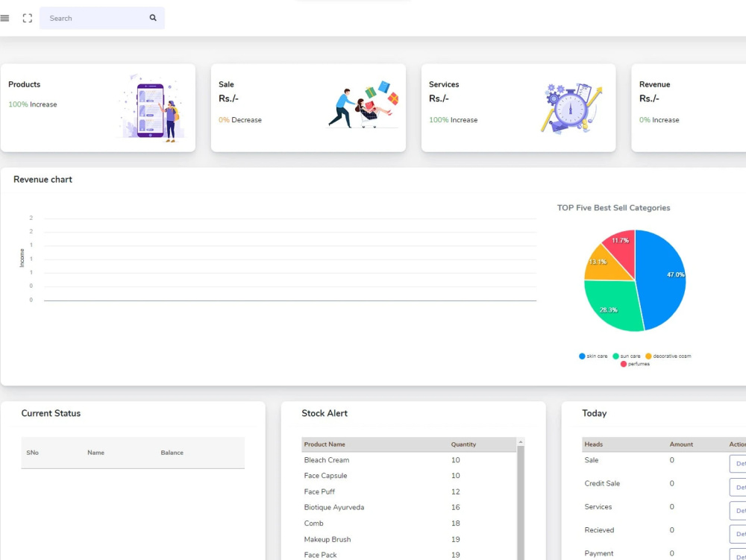Click the Income axis label

(22, 258)
